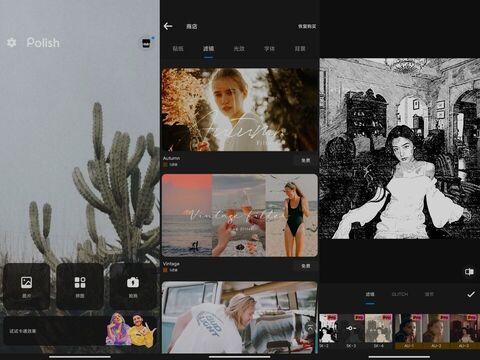480x360 pixels.
Task: Go back using the store arrow
Action: (168, 26)
